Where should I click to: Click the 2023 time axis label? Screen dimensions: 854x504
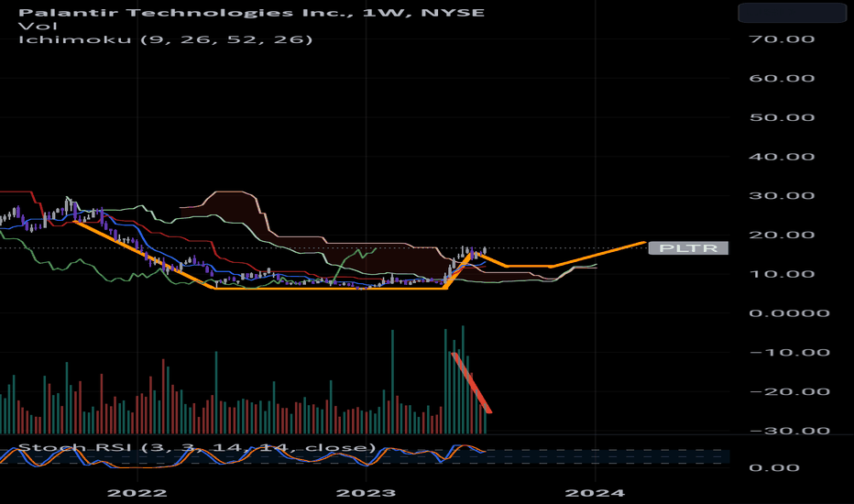click(x=366, y=493)
